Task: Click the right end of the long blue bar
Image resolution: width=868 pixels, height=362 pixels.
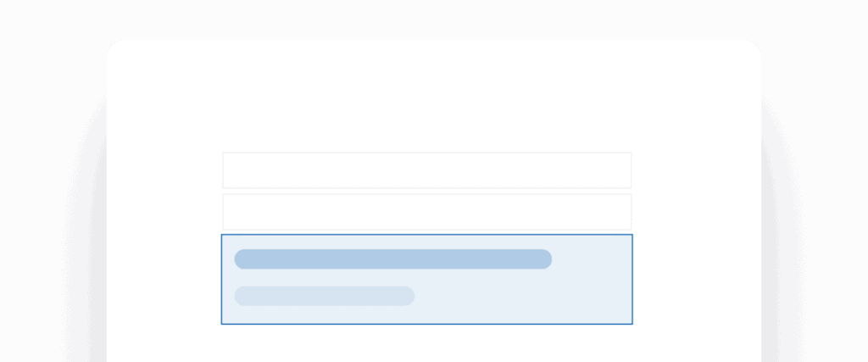Action: 544,259
